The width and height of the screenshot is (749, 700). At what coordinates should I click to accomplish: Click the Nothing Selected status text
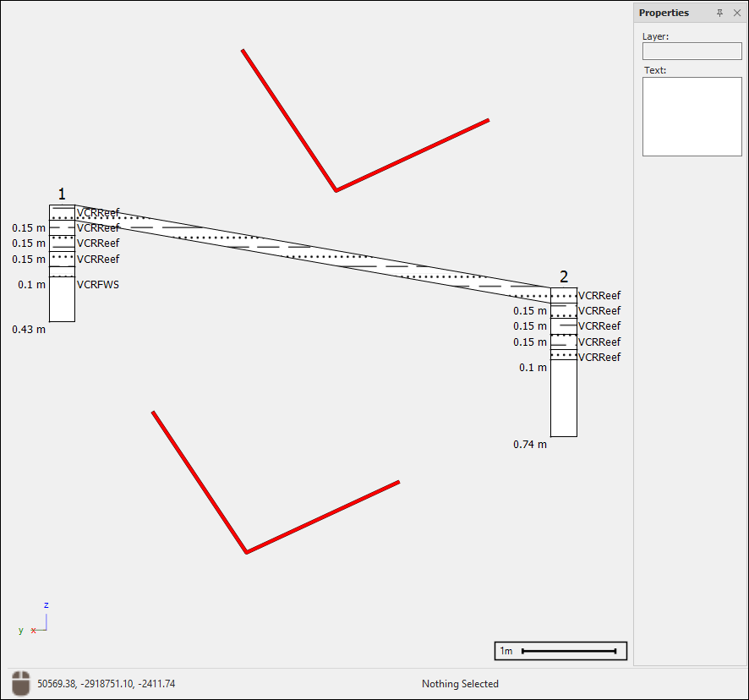[460, 684]
